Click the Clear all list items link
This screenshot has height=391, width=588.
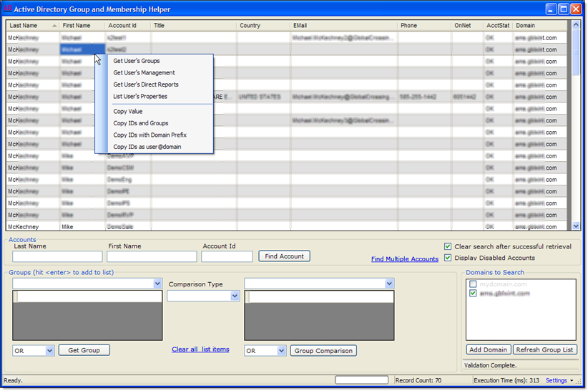[x=200, y=349]
